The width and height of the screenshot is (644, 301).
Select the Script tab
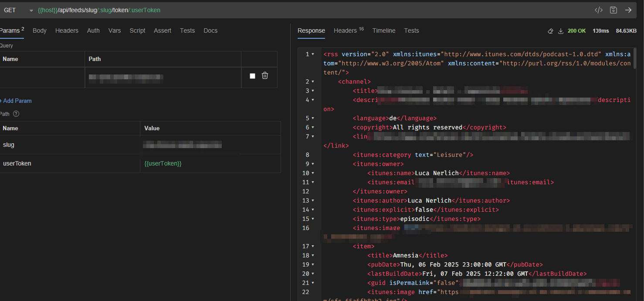click(x=137, y=30)
